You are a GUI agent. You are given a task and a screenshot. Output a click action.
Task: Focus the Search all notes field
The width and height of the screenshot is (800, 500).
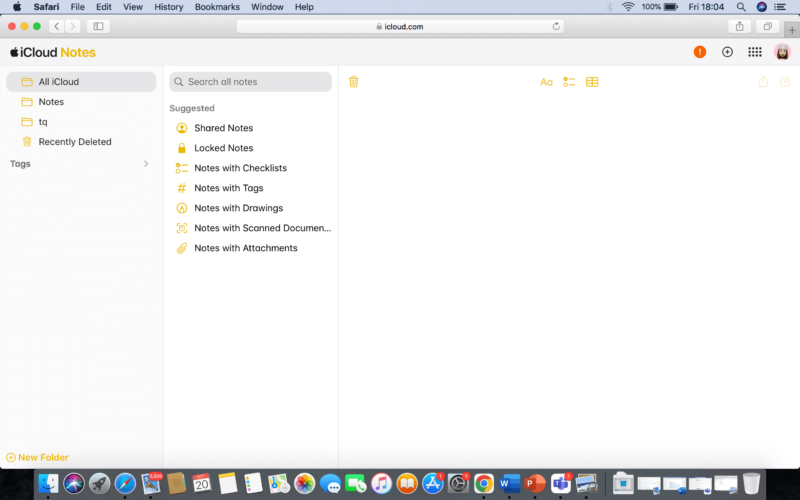(251, 82)
